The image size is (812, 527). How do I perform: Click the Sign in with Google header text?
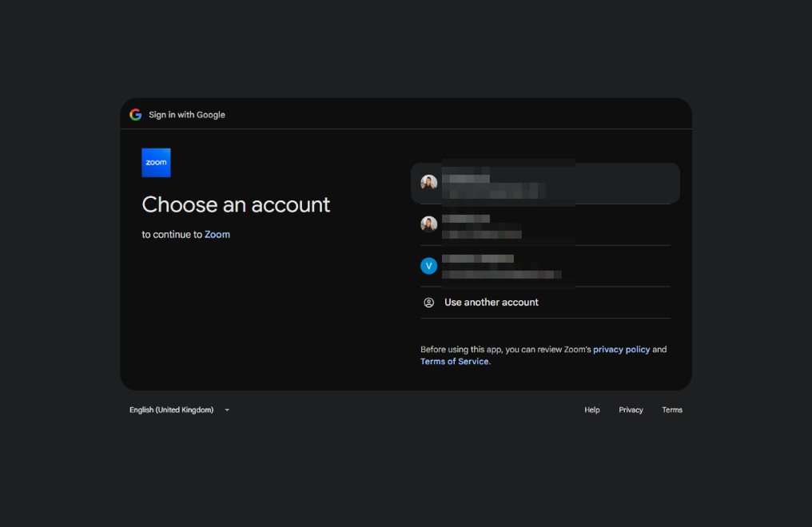click(x=187, y=115)
